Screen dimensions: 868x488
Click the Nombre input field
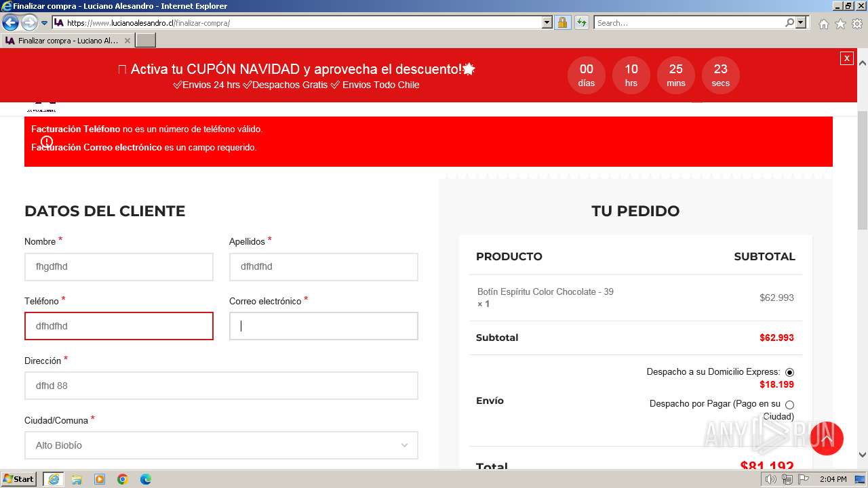(119, 267)
